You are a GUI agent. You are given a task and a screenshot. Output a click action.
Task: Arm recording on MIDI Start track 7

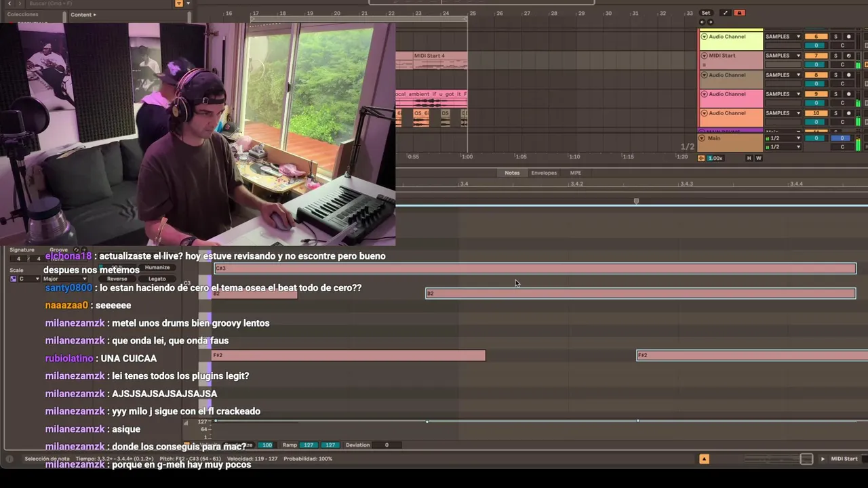tap(848, 56)
